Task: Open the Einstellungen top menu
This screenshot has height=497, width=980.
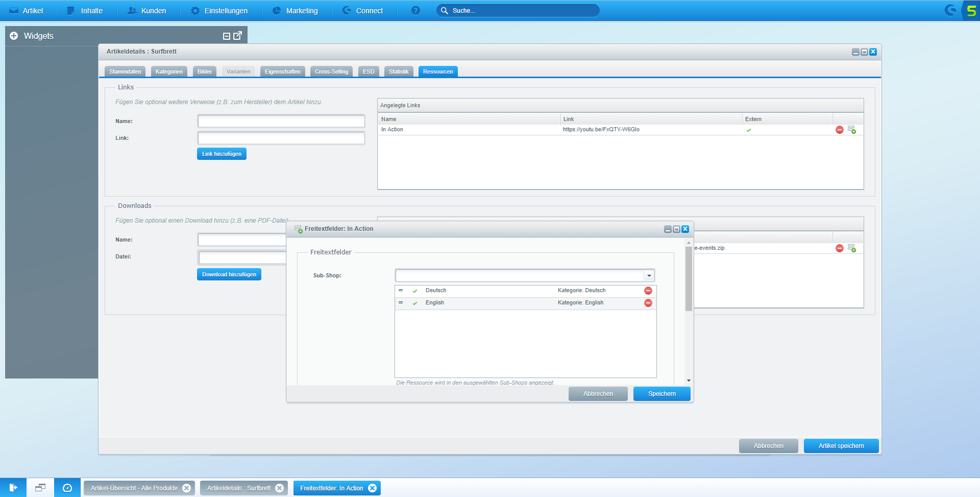Action: coord(219,11)
